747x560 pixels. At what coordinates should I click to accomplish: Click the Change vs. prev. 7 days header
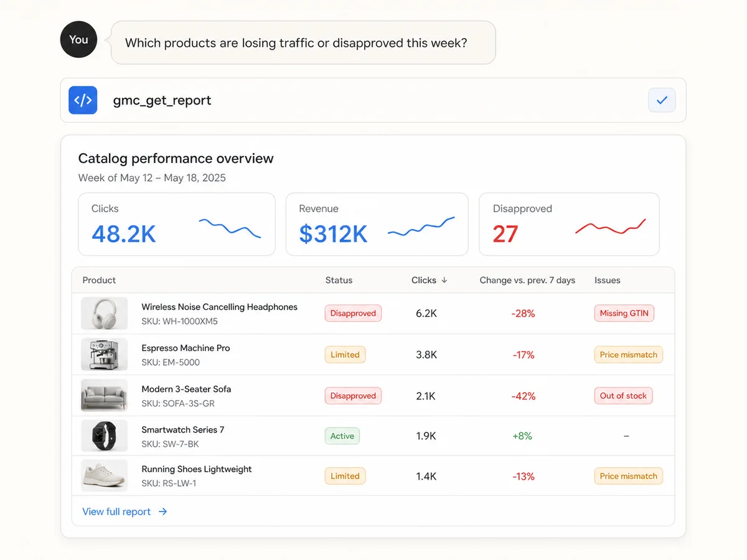(x=527, y=281)
